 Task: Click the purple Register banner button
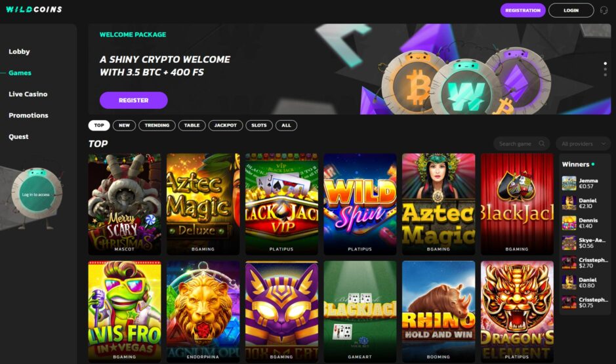click(134, 100)
